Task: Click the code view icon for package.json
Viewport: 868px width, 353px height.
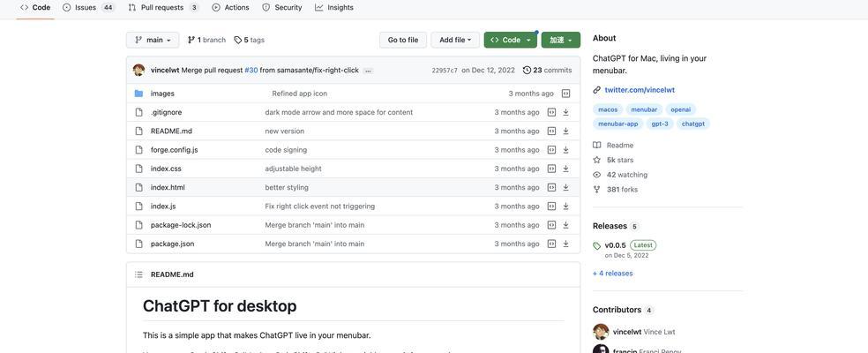Action: (x=551, y=244)
